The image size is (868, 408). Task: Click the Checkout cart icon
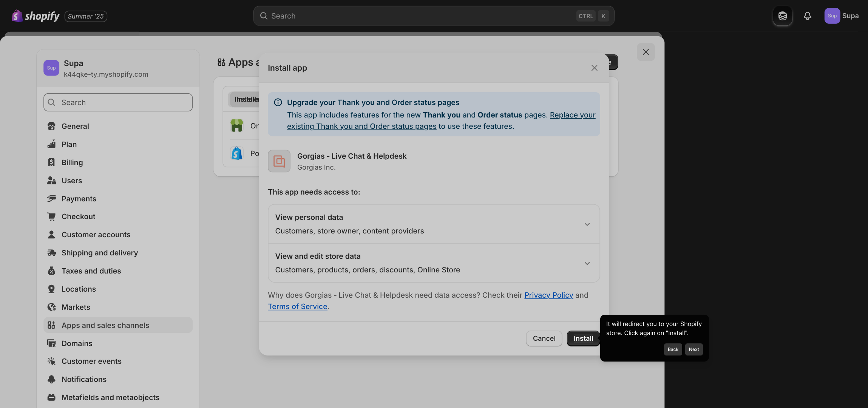click(51, 216)
